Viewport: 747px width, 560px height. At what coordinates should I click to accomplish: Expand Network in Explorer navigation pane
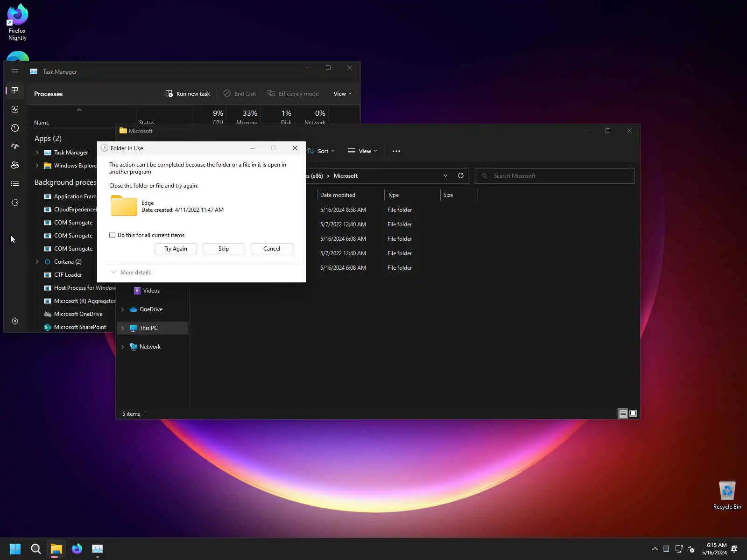click(122, 347)
